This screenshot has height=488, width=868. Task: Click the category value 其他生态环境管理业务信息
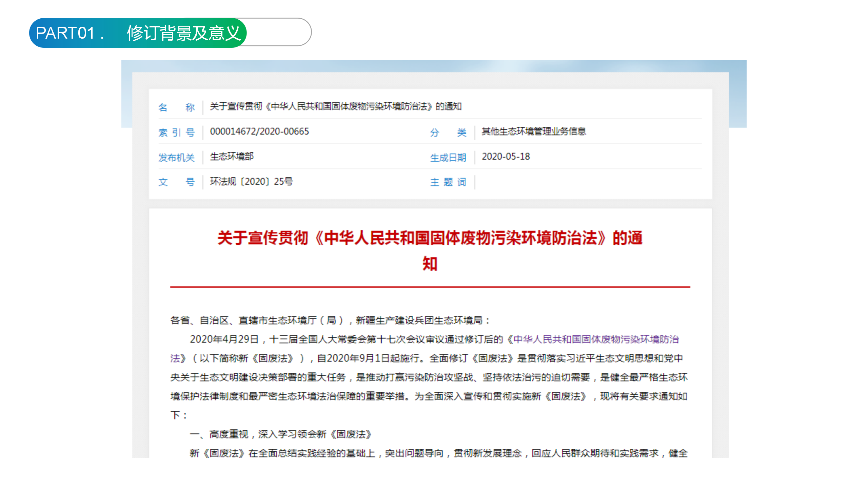click(534, 131)
